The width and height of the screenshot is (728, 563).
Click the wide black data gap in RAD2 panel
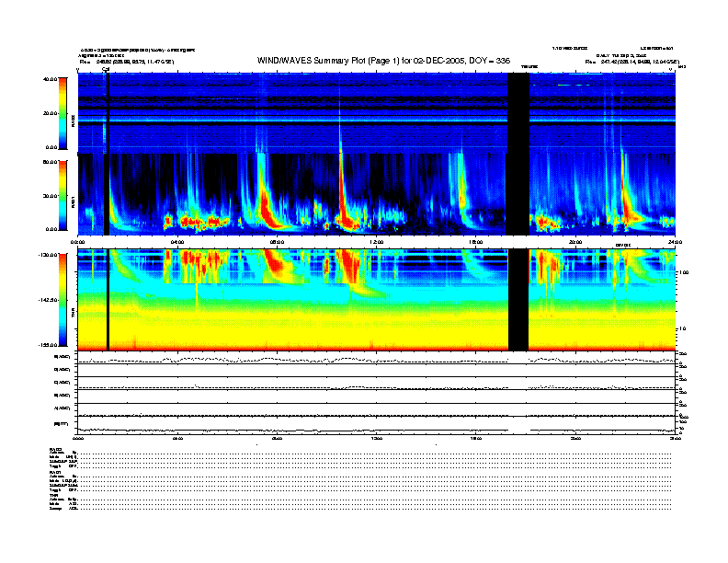pyautogui.click(x=518, y=113)
